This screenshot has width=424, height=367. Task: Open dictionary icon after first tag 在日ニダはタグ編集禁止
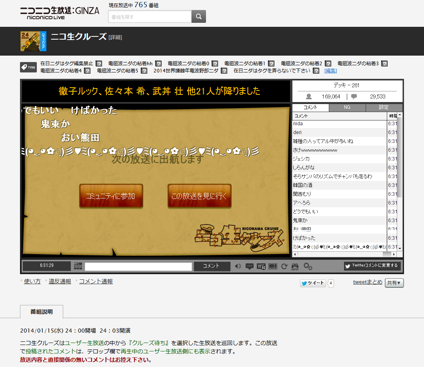point(99,63)
